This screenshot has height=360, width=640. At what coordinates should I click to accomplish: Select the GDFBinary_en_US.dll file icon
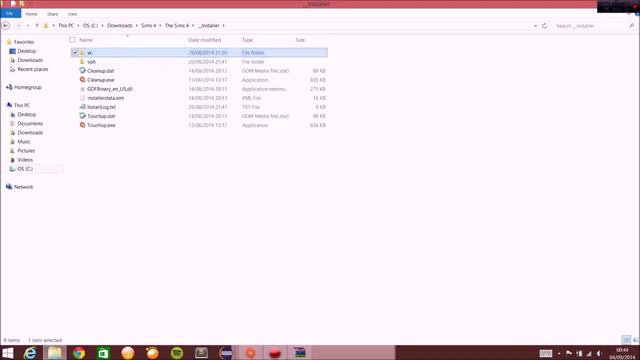tap(82, 89)
